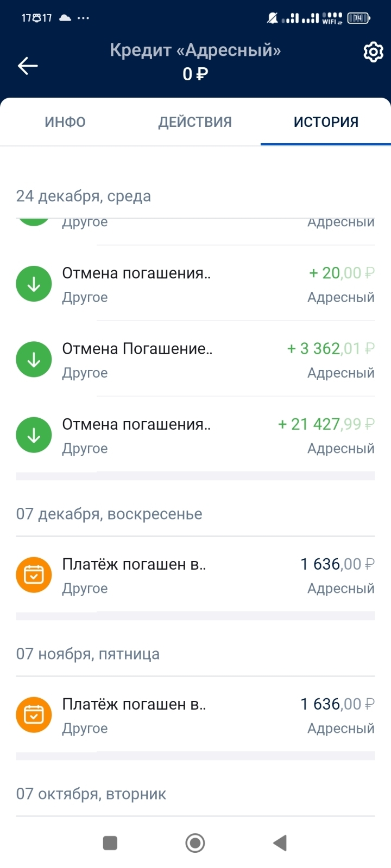Tap orange calendar icon under 07 декабря
The height and width of the screenshot is (868, 391).
(34, 575)
